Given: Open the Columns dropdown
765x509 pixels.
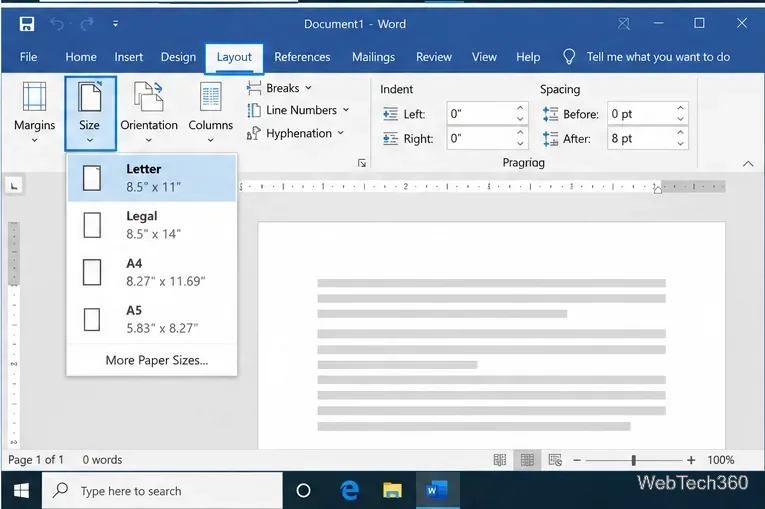Looking at the screenshot, I should click(210, 113).
